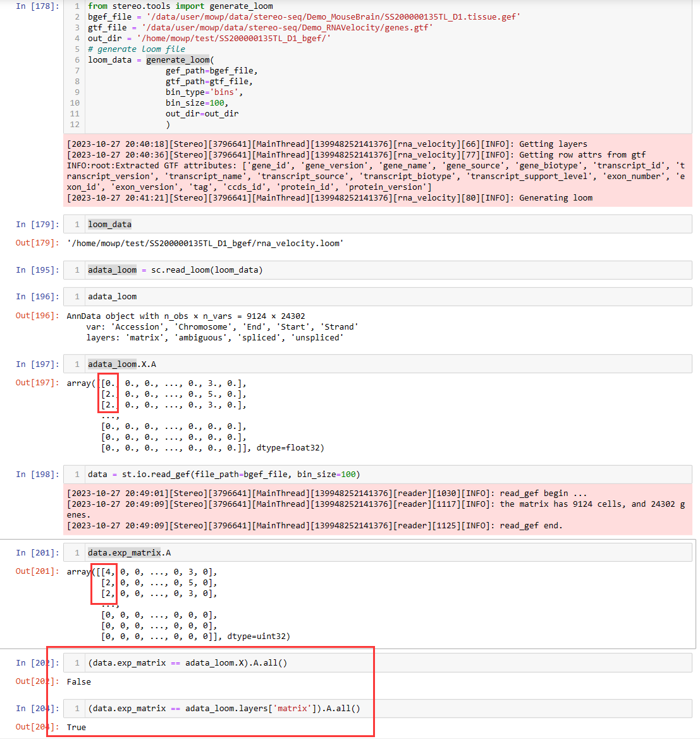Click inside the st.io.read_gef cell
The image size is (700, 739).
(190, 474)
